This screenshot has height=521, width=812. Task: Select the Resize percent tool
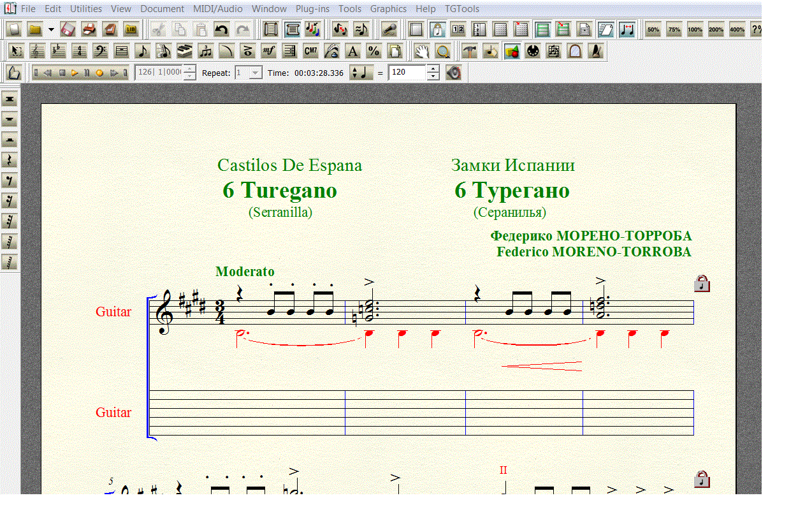(373, 51)
